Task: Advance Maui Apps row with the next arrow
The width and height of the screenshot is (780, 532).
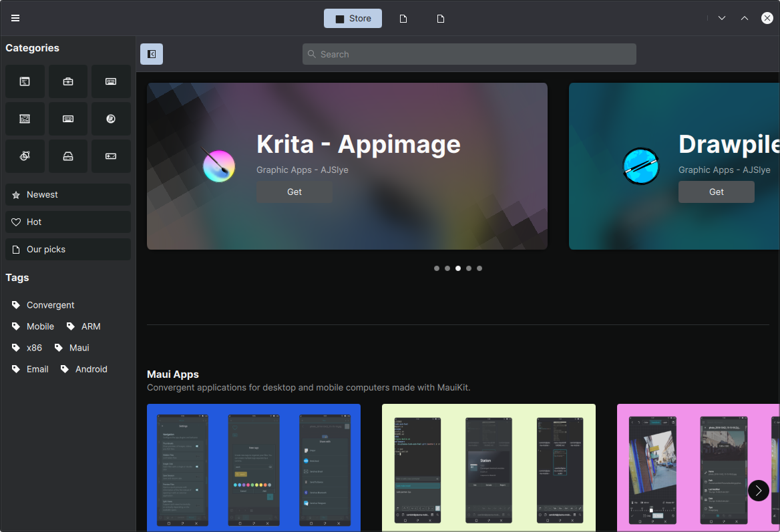Action: point(758,491)
